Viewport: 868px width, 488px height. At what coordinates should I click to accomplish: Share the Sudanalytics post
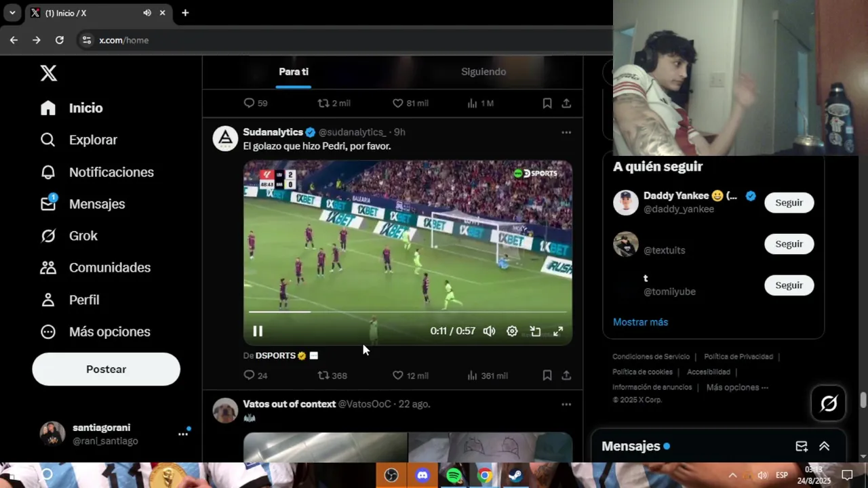click(x=566, y=375)
